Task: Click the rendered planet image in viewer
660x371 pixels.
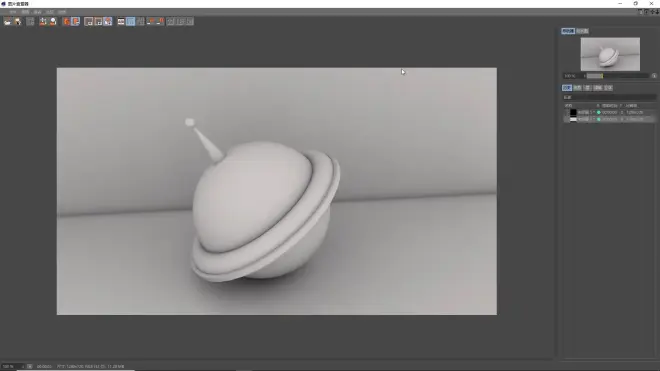Action: tap(277, 191)
